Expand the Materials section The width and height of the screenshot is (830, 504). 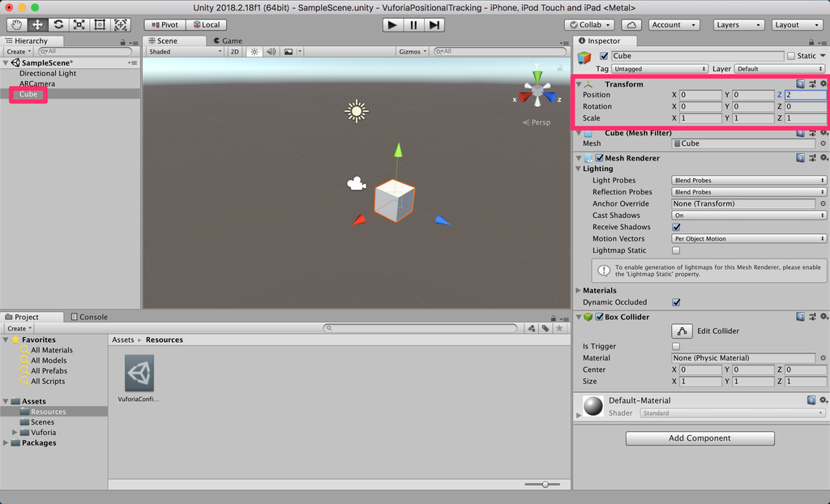(x=579, y=290)
